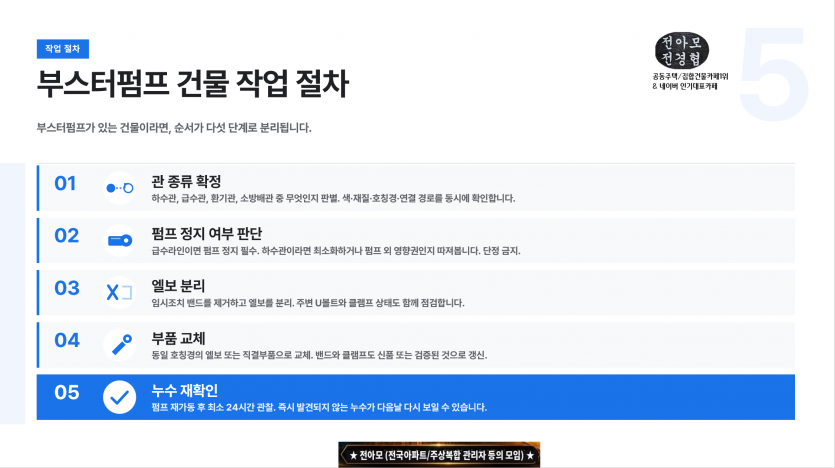The image size is (835, 468).
Task: Click the step title 엘보 분리
Action: coord(178,286)
